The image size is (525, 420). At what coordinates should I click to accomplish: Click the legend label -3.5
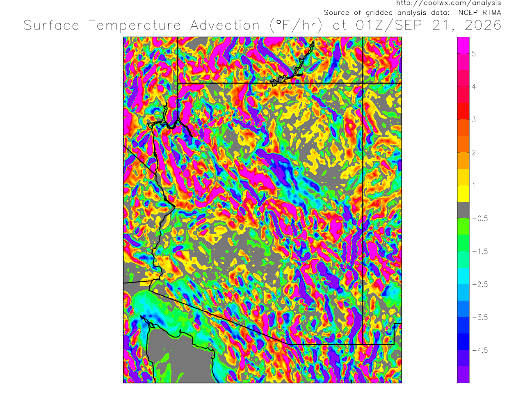tap(480, 317)
